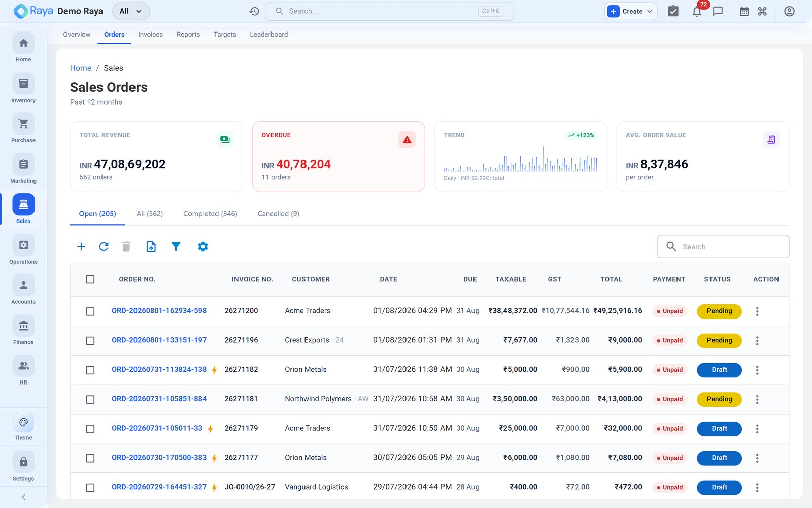Open the calendar icon in header
This screenshot has height=508, width=812.
[744, 11]
